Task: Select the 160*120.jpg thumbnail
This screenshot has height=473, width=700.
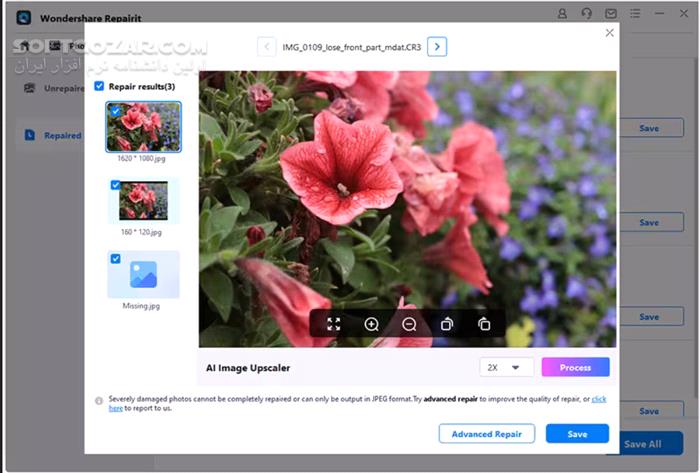Action: click(143, 201)
